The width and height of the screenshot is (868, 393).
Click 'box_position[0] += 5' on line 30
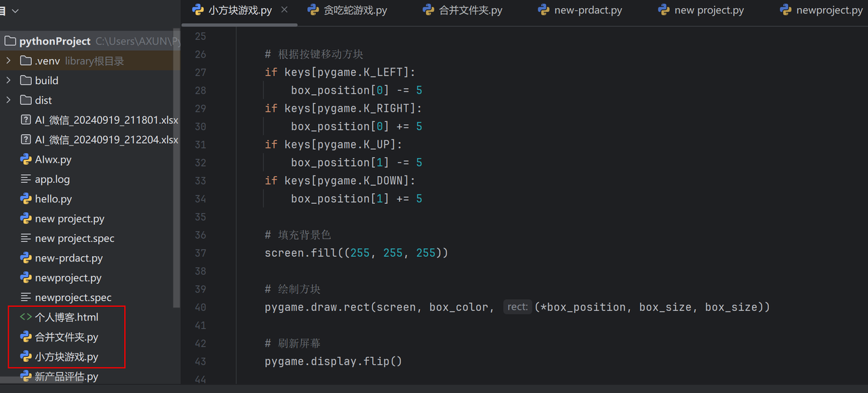tap(357, 127)
